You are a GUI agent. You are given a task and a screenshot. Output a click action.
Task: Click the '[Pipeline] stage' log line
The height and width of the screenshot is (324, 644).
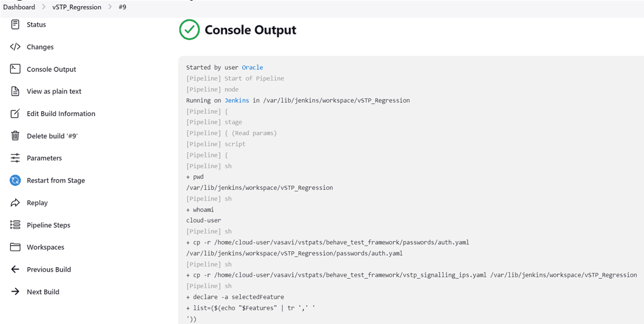click(x=214, y=122)
